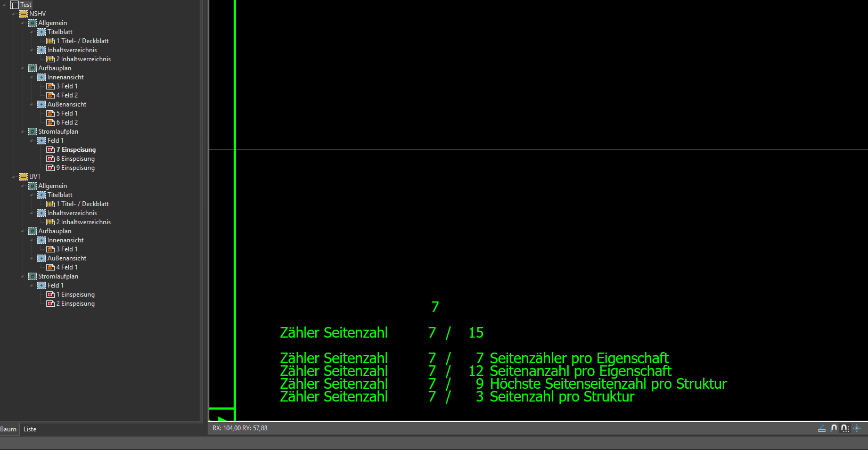The height and width of the screenshot is (450, 868).
Task: Collapse Allgemein under UV1
Action: 23,186
